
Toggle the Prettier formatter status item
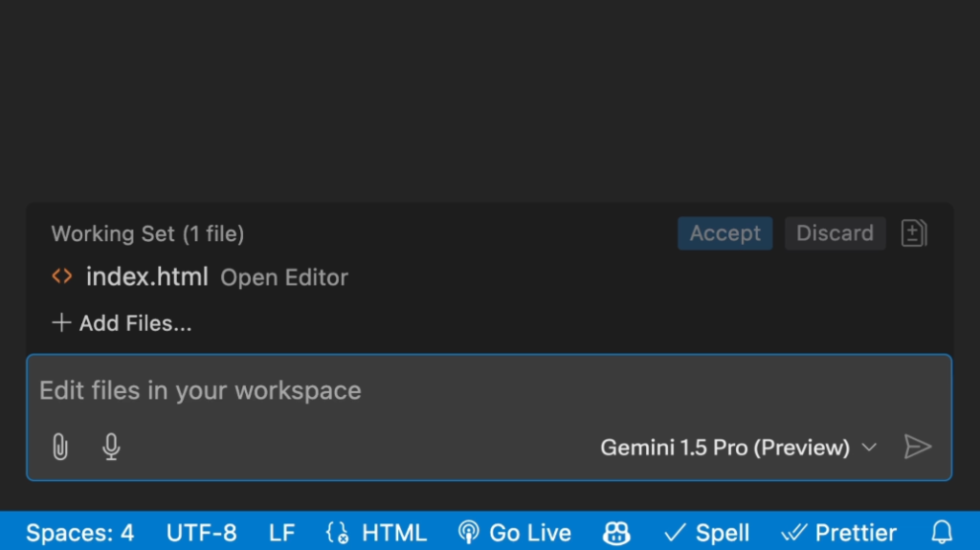click(838, 533)
